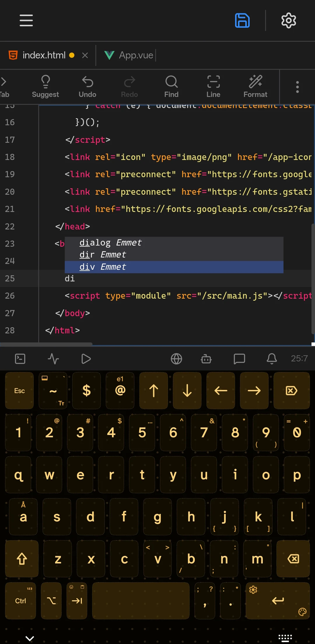Tap the 25:7 cursor position indicator
This screenshot has width=315, height=644.
pos(299,358)
